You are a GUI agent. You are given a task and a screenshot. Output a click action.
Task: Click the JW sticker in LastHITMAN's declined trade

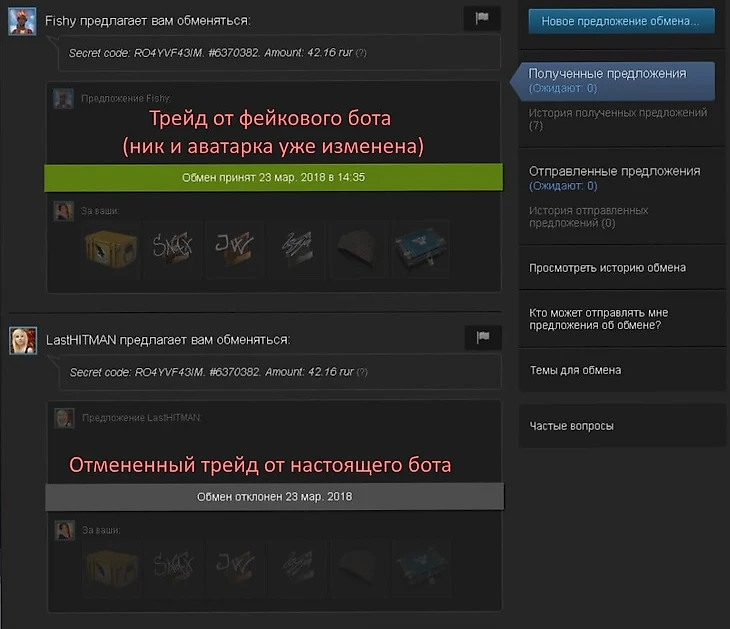coord(236,568)
